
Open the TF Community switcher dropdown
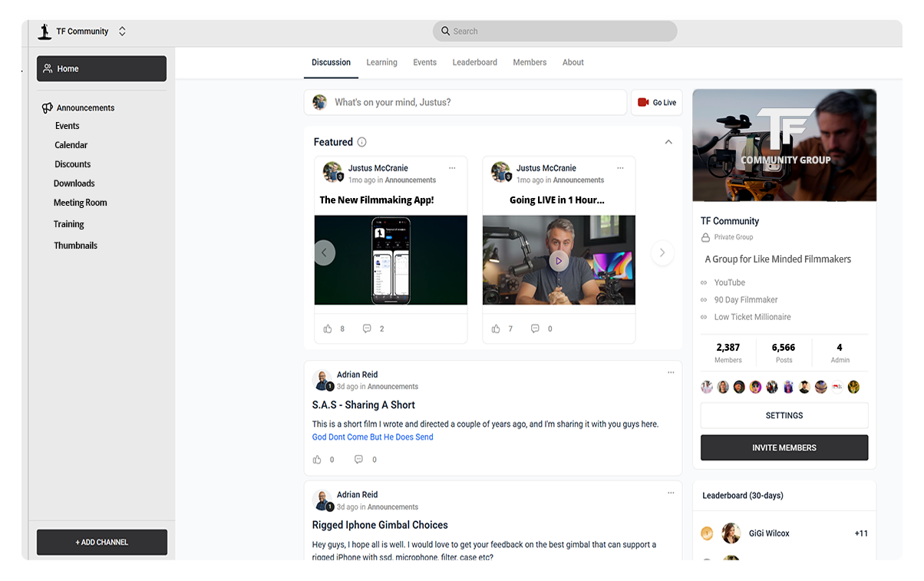pyautogui.click(x=122, y=31)
